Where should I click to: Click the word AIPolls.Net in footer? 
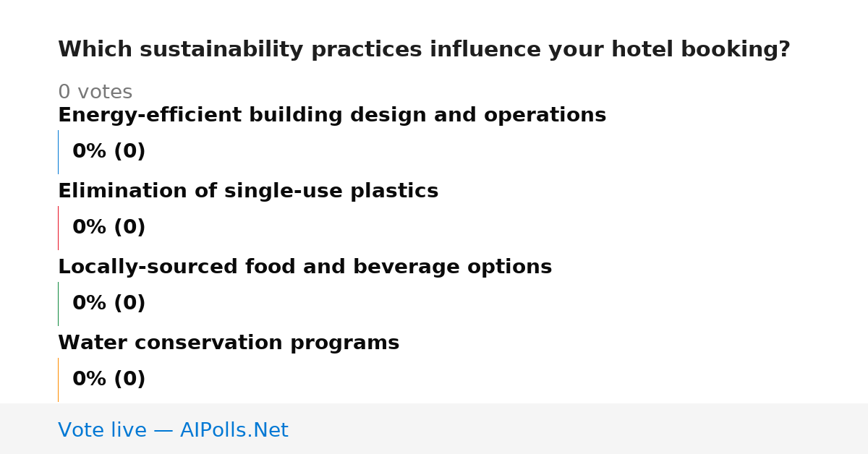click(x=234, y=430)
